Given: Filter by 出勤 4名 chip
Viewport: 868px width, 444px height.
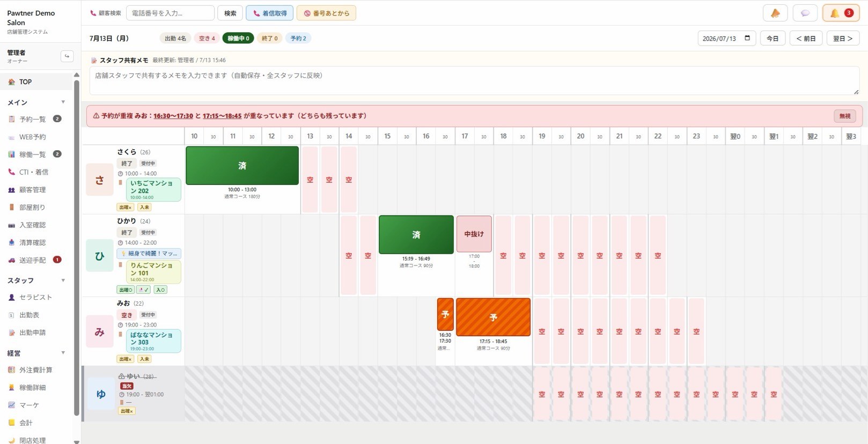Looking at the screenshot, I should pos(175,38).
